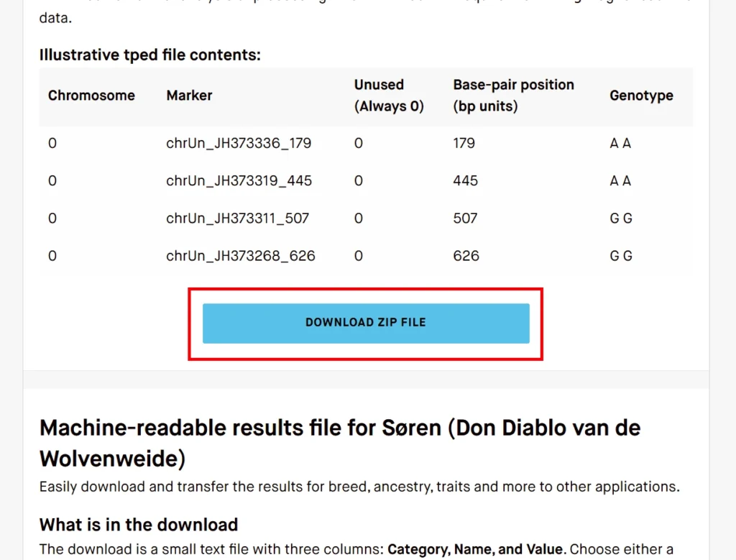Screen dimensions: 736x560
Task: Click the 'Machine-readable results file for Søren' heading
Action: pos(340,443)
